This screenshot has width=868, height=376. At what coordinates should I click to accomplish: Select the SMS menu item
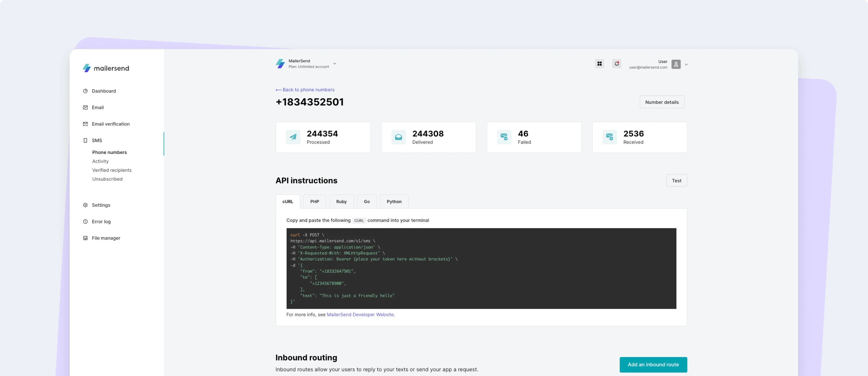click(x=97, y=140)
